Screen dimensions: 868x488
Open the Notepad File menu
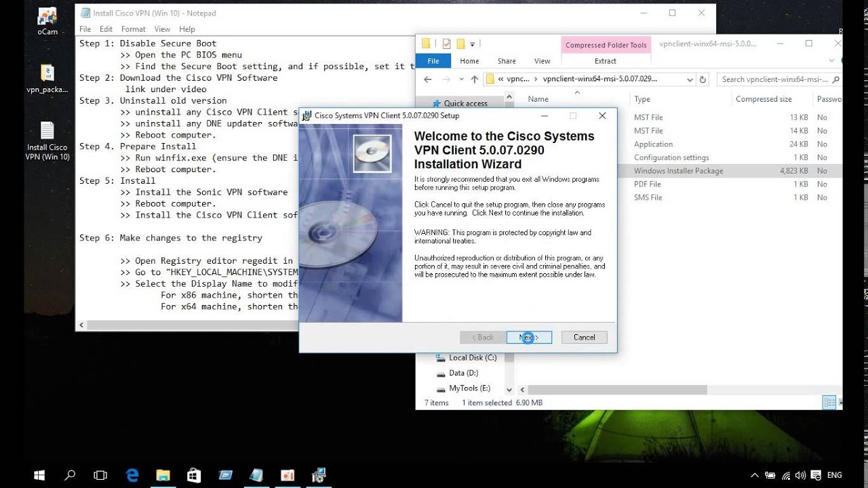pos(85,29)
